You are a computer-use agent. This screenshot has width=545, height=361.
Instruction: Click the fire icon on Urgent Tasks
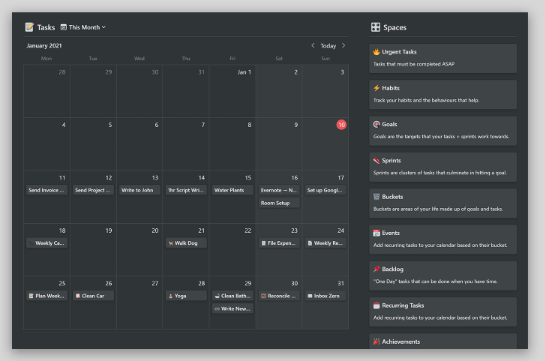(x=376, y=52)
